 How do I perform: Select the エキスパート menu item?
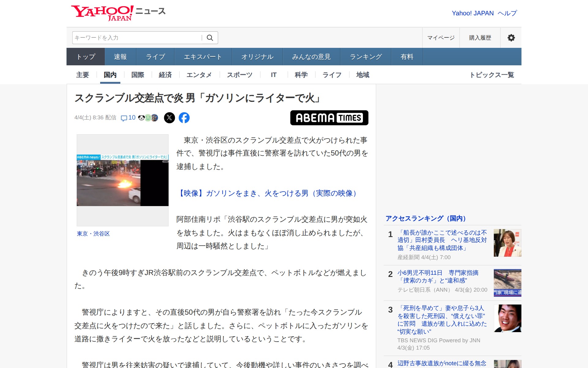click(203, 56)
